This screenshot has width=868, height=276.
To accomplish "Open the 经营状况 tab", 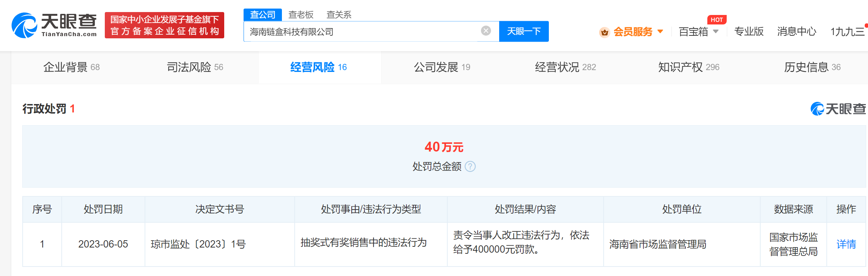I will [565, 67].
